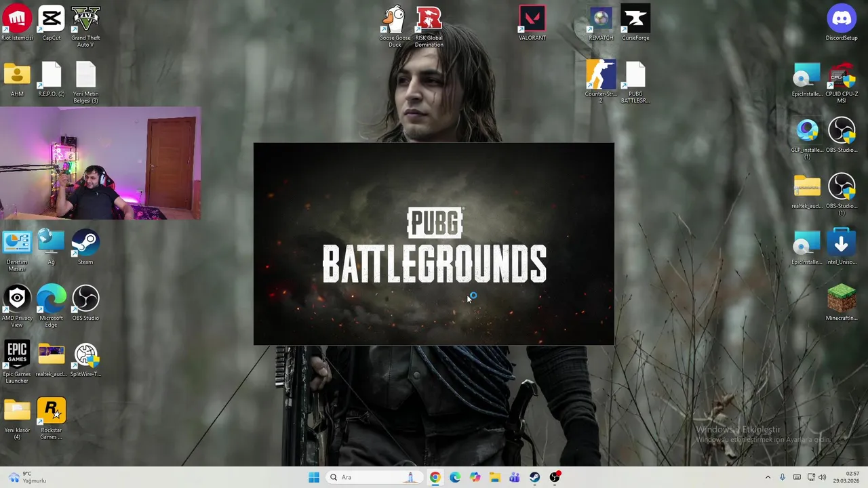Open Copilot from the taskbar
Image resolution: width=868 pixels, height=488 pixels.
click(475, 477)
